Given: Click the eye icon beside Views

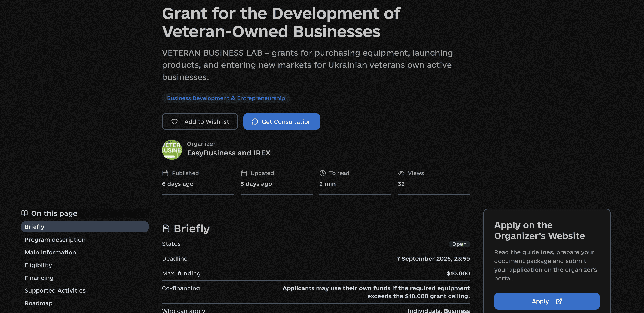Looking at the screenshot, I should tap(401, 173).
